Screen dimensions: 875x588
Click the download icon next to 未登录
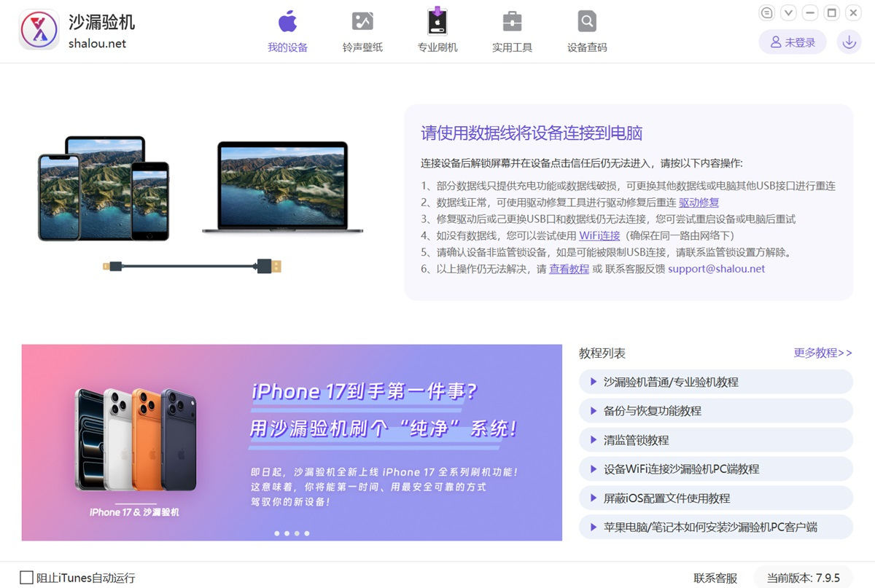(x=848, y=42)
